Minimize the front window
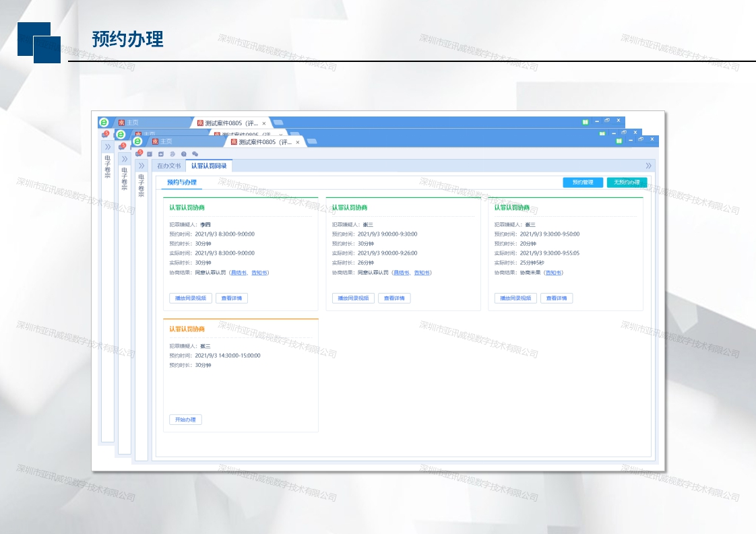This screenshot has height=534, width=756. tap(631, 140)
